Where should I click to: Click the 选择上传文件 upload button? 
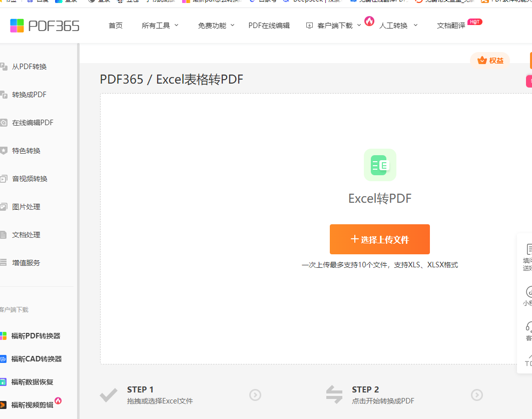pos(380,239)
